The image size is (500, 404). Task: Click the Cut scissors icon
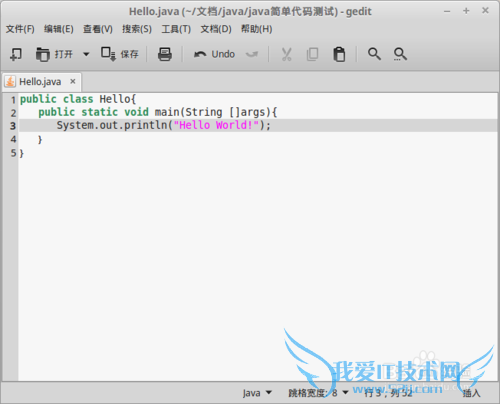(286, 54)
